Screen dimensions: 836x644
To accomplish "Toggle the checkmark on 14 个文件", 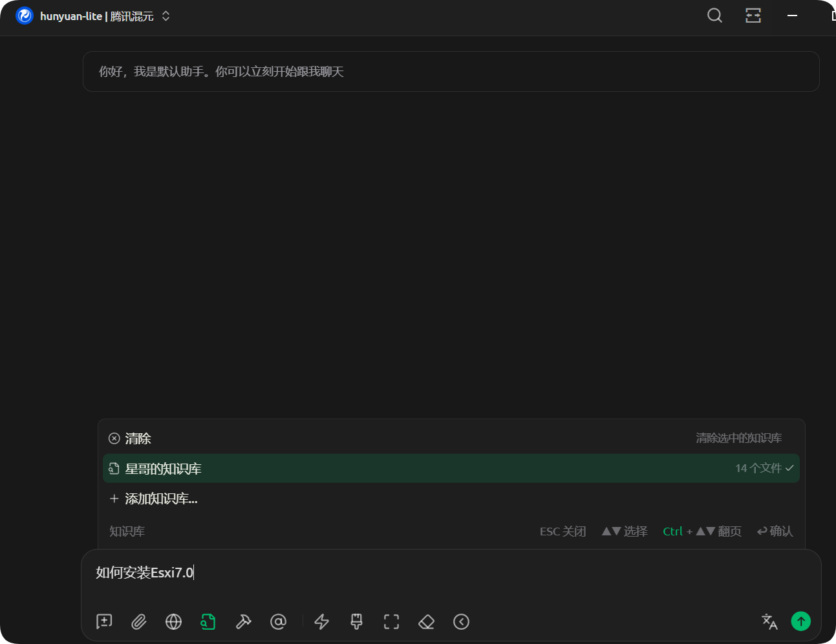I will click(x=789, y=468).
